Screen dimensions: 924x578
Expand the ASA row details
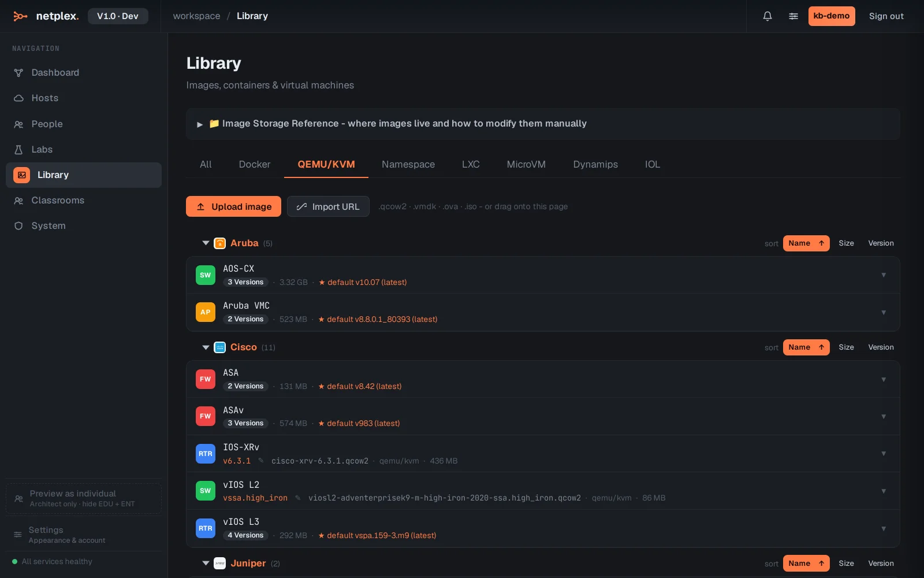884,380
